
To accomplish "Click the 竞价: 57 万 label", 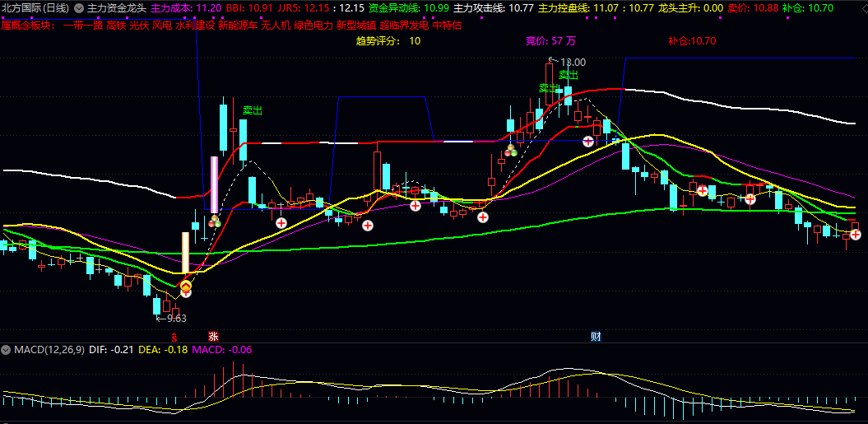I will tap(550, 41).
